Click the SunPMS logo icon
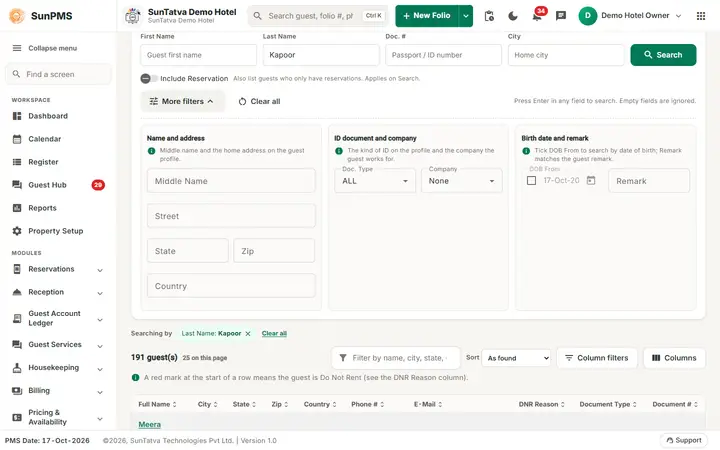Image resolution: width=720 pixels, height=450 pixels. (17, 16)
